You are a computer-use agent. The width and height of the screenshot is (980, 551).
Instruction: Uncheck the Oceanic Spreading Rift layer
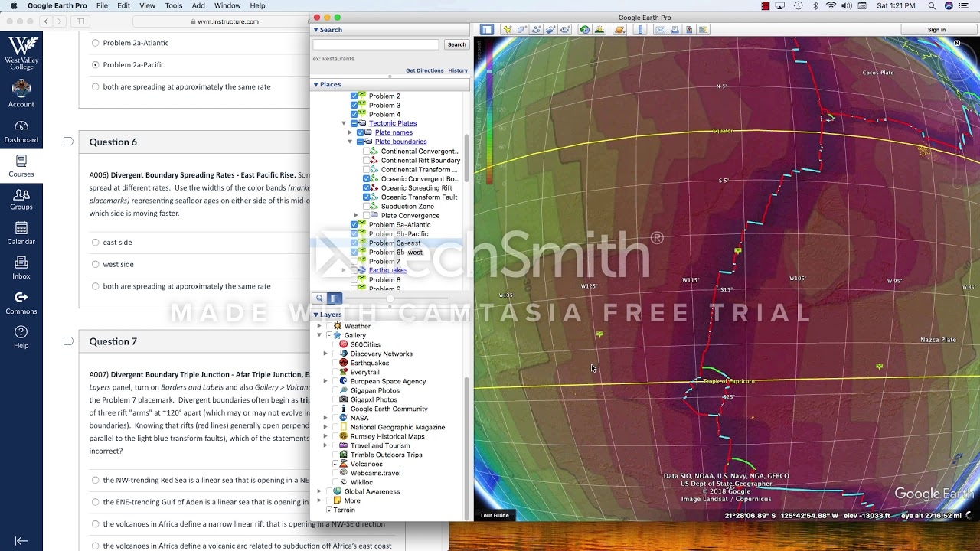tap(366, 188)
